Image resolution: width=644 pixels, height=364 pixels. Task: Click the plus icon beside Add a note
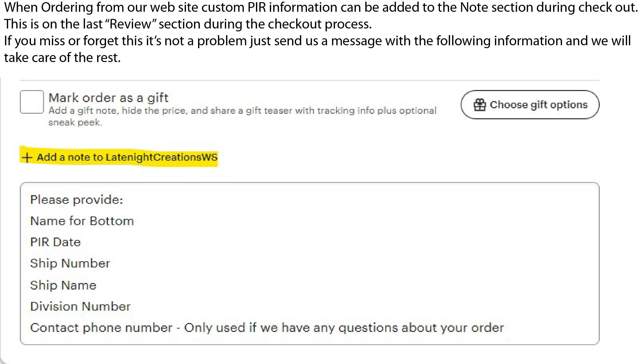(x=27, y=158)
